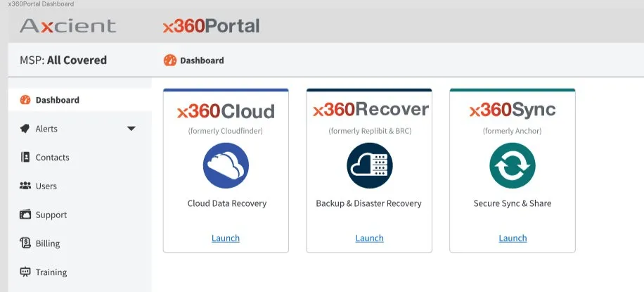
Task: Expand the Alerts dropdown arrow
Action: (131, 129)
